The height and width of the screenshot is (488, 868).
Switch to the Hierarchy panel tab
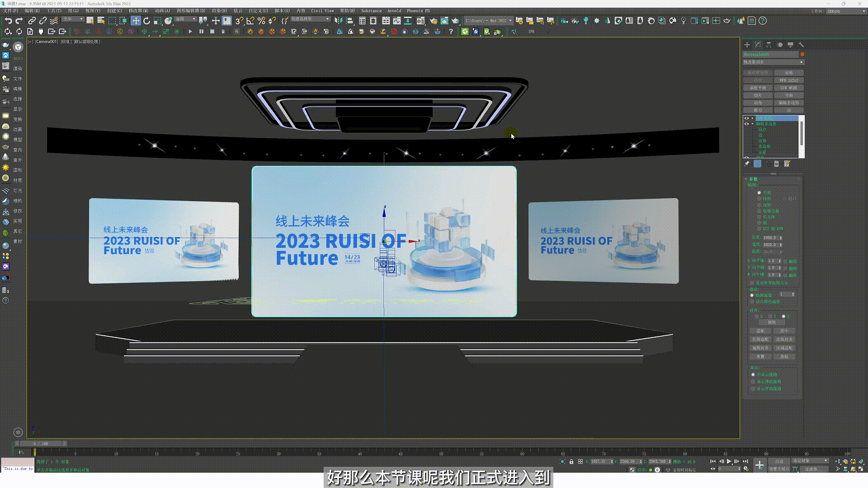click(x=769, y=45)
